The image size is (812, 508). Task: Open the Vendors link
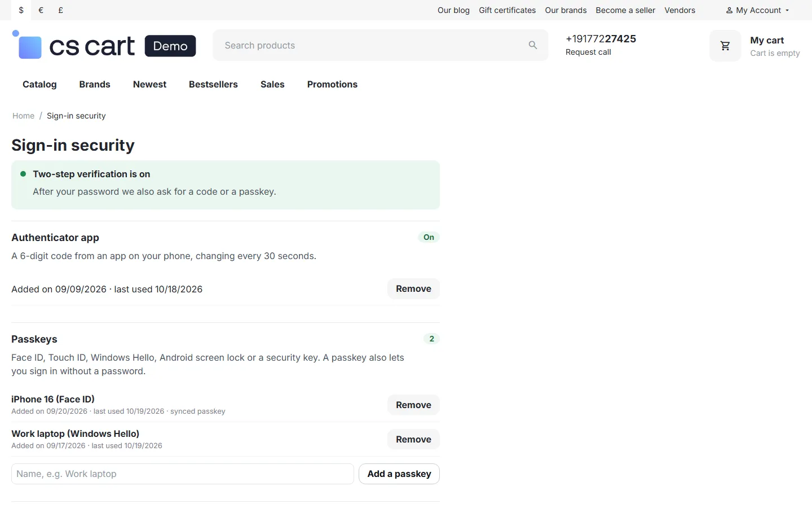679,10
